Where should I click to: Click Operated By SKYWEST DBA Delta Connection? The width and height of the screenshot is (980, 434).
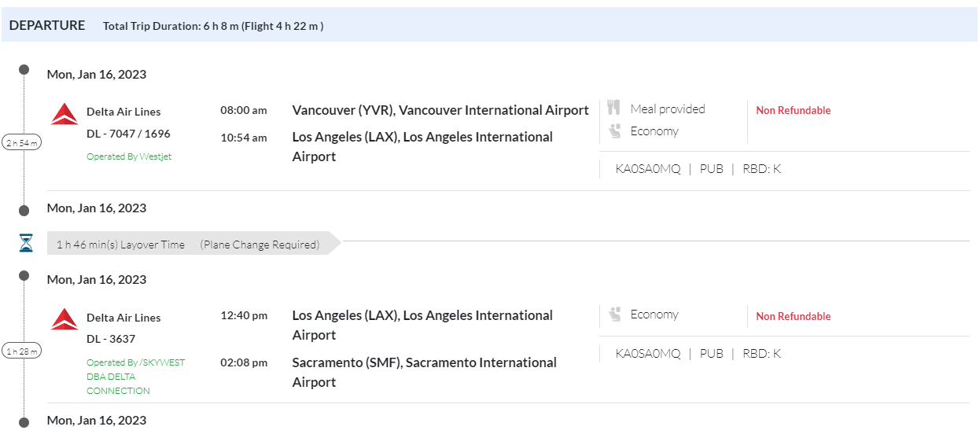point(135,377)
